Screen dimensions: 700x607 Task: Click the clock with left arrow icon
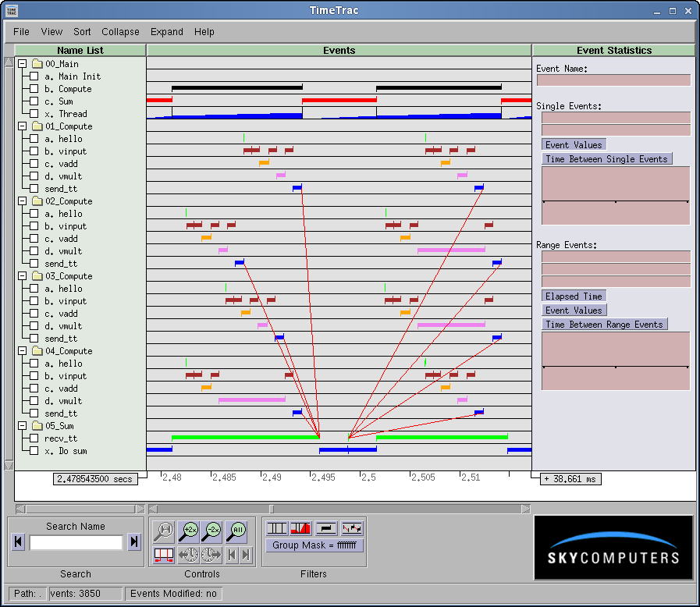click(188, 555)
